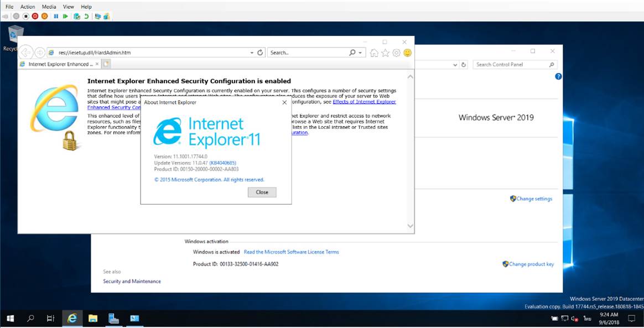Click the Turn Off (black square) toolbar icon
The height and width of the screenshot is (328, 644).
25,17
